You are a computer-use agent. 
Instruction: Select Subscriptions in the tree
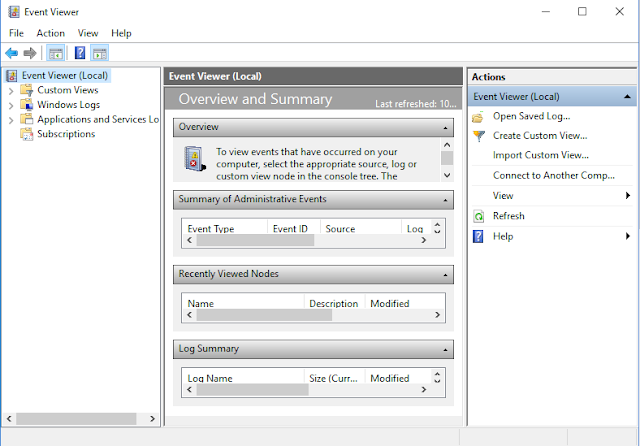66,134
